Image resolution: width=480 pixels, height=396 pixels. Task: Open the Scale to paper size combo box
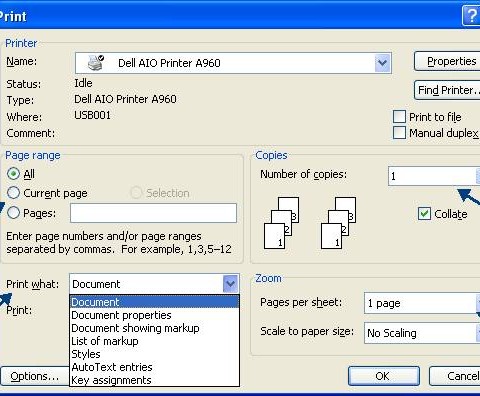point(422,332)
